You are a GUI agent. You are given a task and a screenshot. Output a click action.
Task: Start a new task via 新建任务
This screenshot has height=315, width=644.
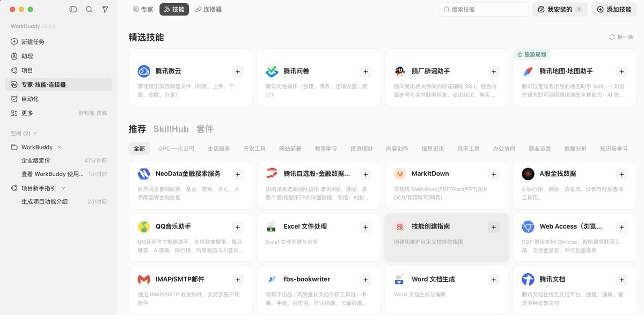pyautogui.click(x=58, y=42)
